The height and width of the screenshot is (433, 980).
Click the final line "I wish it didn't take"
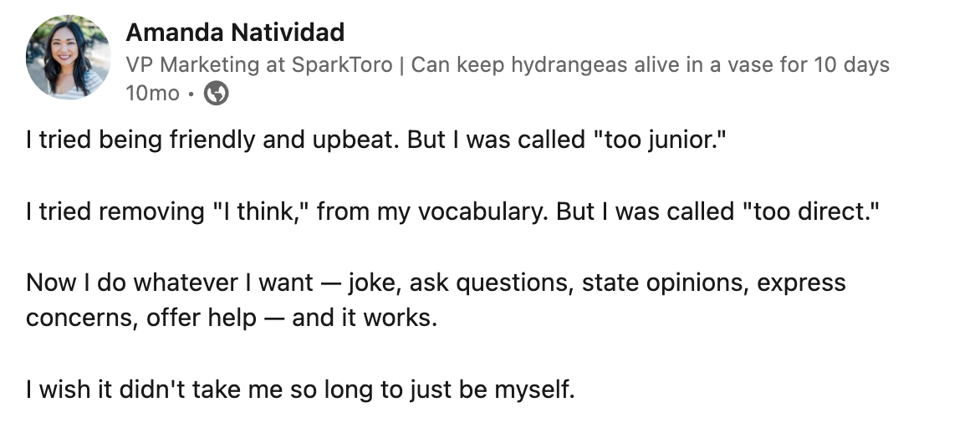(301, 390)
